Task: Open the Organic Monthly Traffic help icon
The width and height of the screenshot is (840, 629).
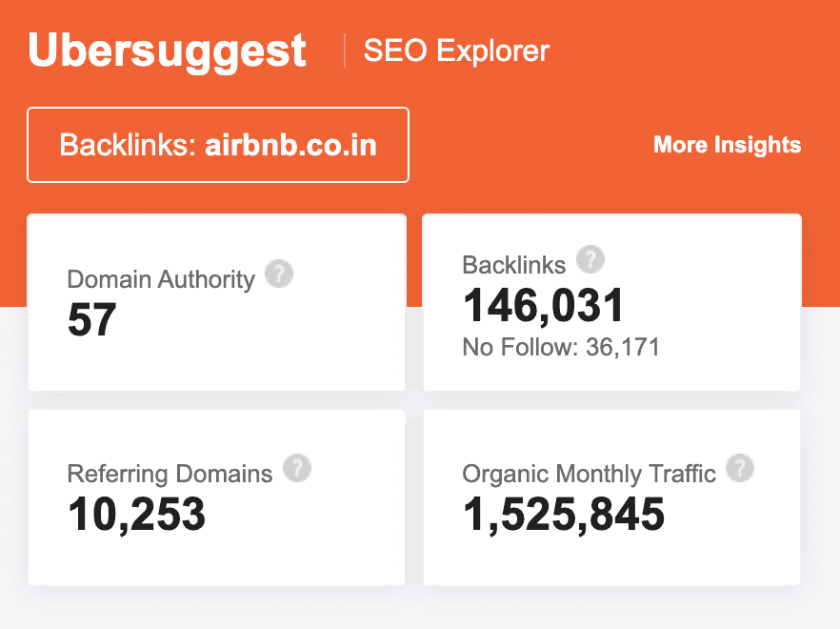Action: pos(740,468)
